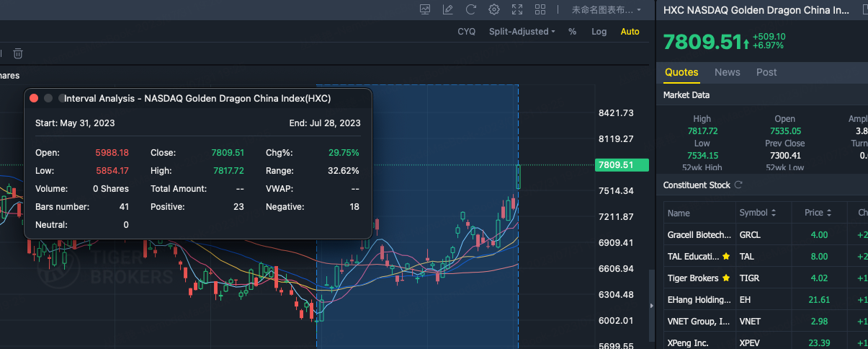Open chart settings gear icon
The image size is (868, 349).
pyautogui.click(x=494, y=9)
